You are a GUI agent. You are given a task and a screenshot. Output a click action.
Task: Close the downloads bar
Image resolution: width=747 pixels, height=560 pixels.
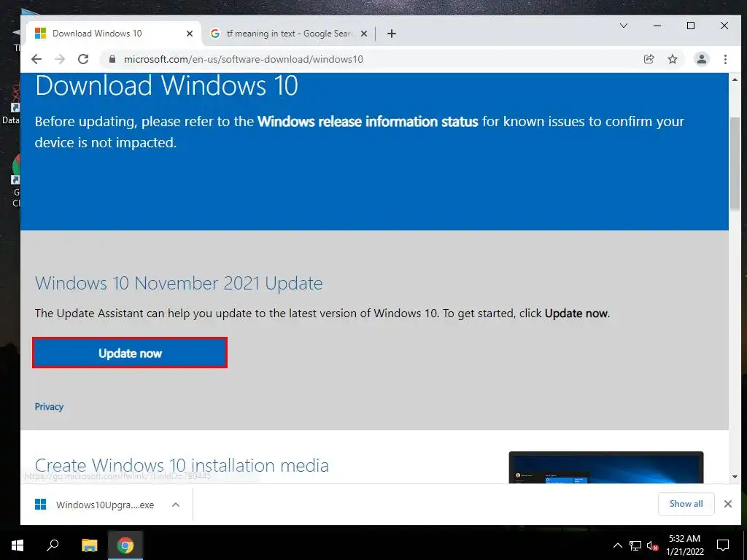coord(728,504)
